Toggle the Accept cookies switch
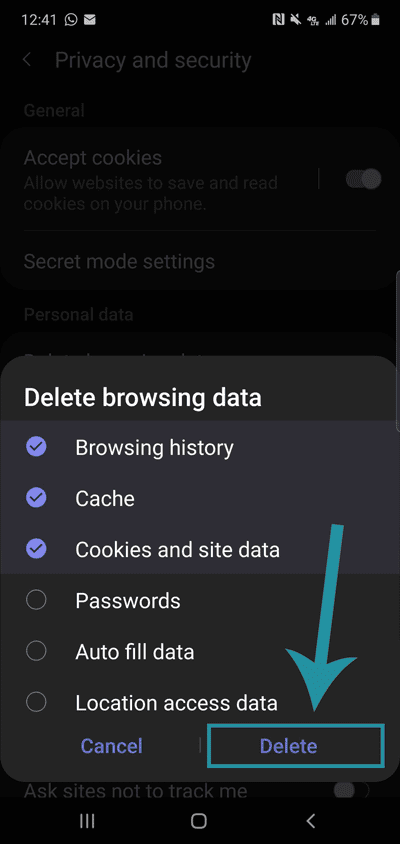 pos(363,179)
